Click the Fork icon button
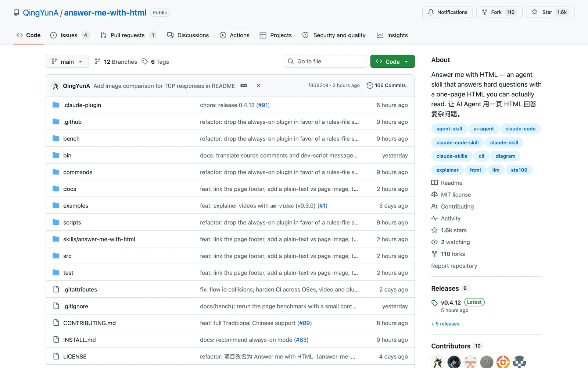Screen dimensions: 588x368 point(485,12)
